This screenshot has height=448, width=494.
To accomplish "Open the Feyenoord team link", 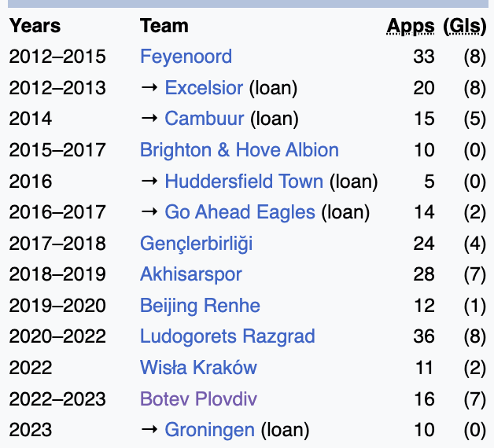I will 186,57.
